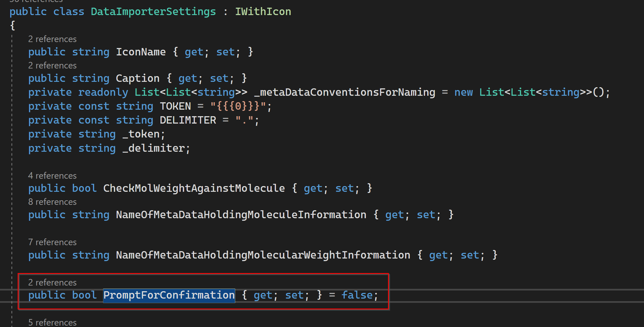Click the _delimiter field identifier

154,148
